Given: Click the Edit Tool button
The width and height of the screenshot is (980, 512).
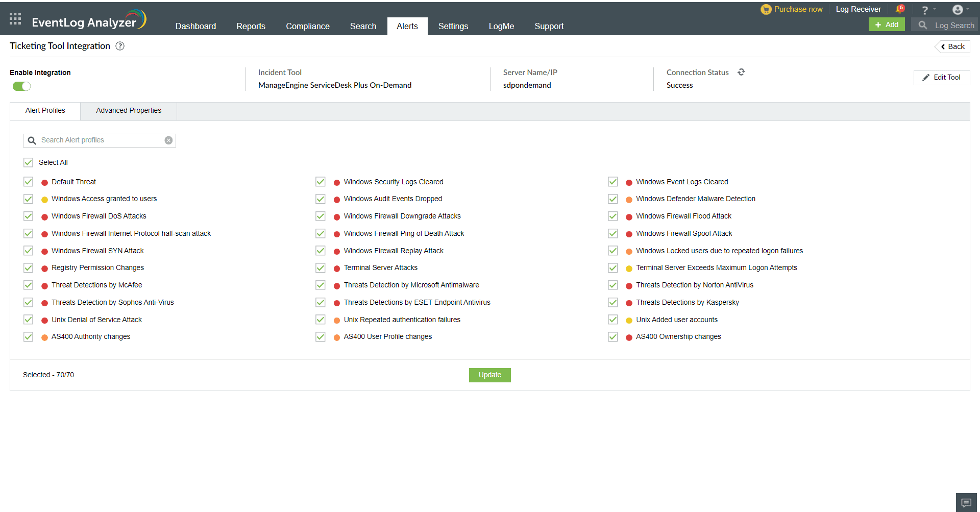Looking at the screenshot, I should (942, 78).
